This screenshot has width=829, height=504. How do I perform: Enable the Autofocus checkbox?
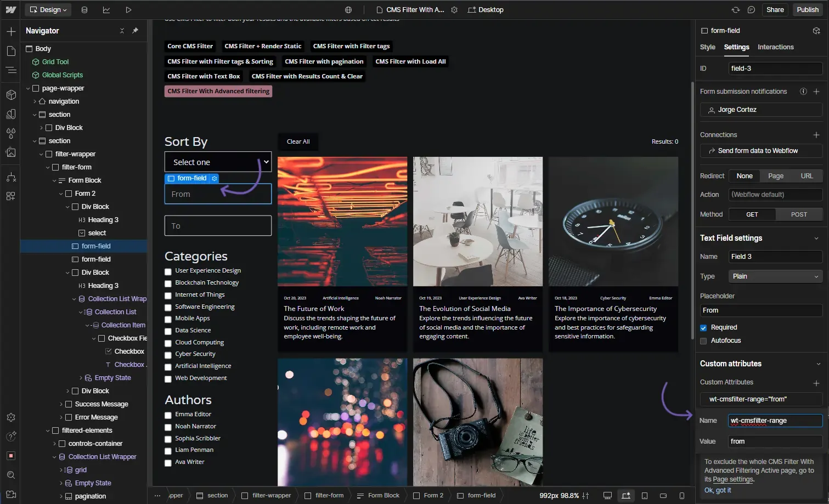pos(703,341)
